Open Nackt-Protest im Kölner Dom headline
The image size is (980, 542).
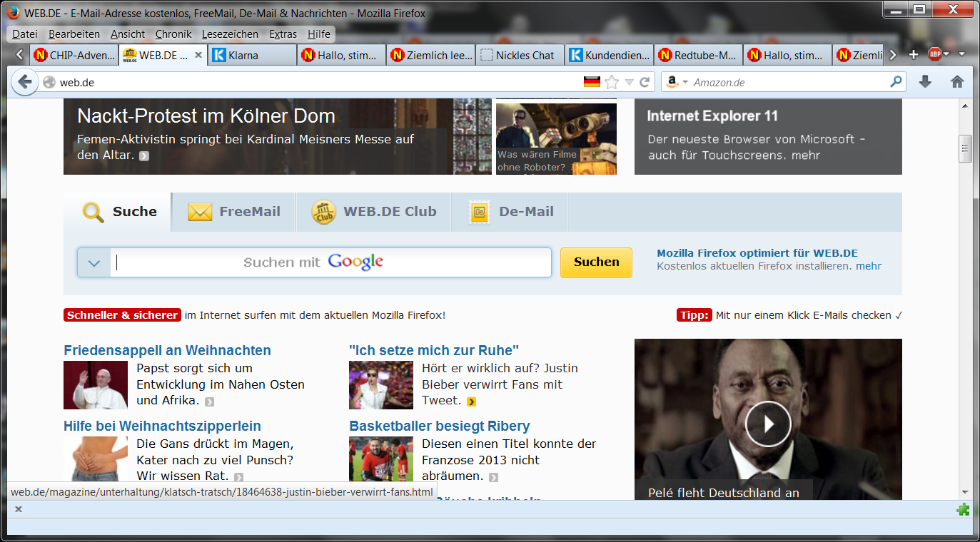point(206,116)
